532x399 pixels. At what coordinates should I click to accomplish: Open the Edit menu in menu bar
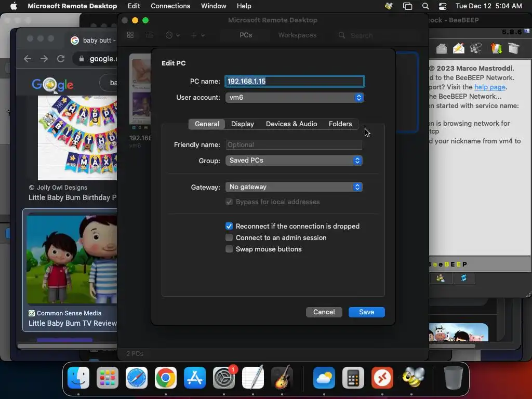(x=134, y=6)
